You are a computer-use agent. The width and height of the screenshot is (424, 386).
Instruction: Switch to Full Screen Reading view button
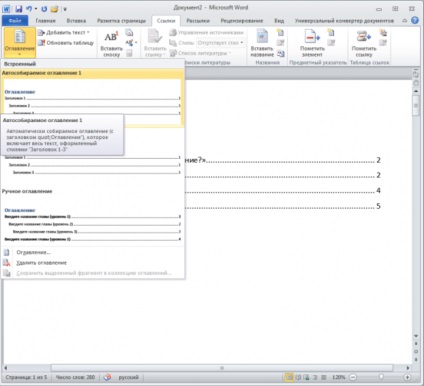[298, 377]
